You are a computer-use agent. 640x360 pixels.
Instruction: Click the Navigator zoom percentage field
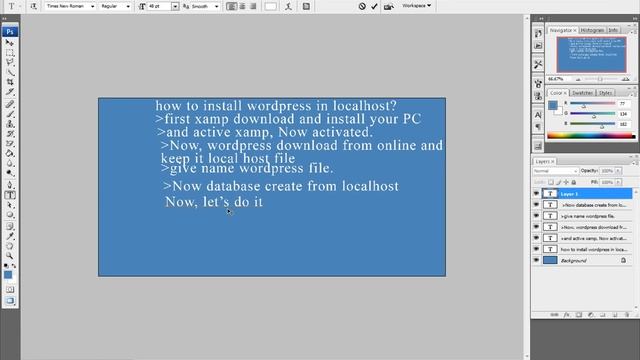click(556, 79)
